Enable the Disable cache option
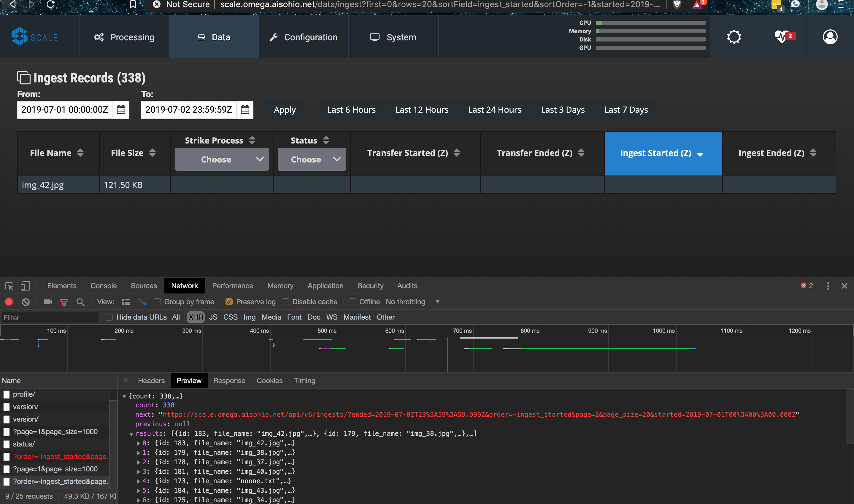 [286, 302]
